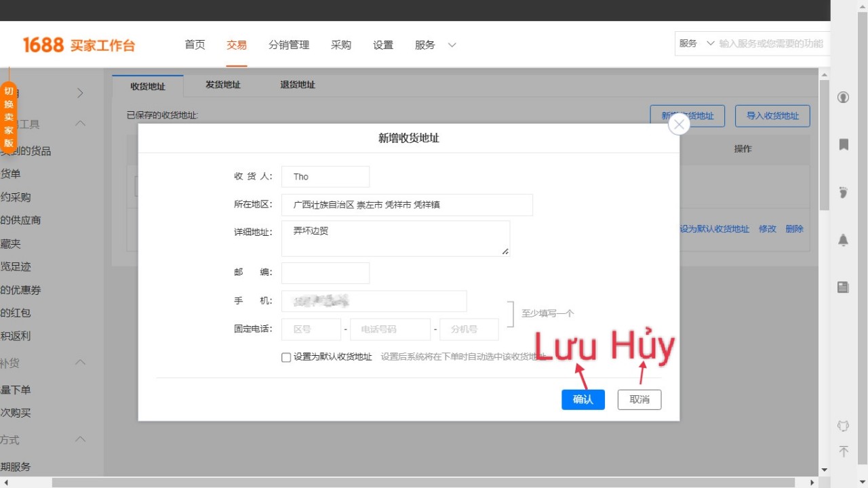Click the blue 确认 button

click(583, 400)
